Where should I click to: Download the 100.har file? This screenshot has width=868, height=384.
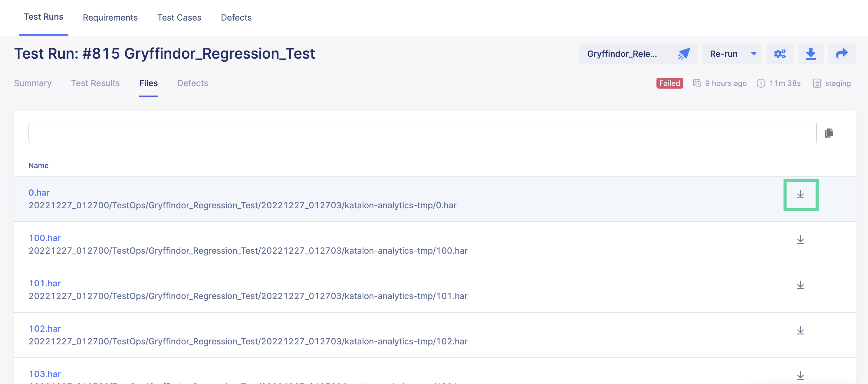point(801,239)
